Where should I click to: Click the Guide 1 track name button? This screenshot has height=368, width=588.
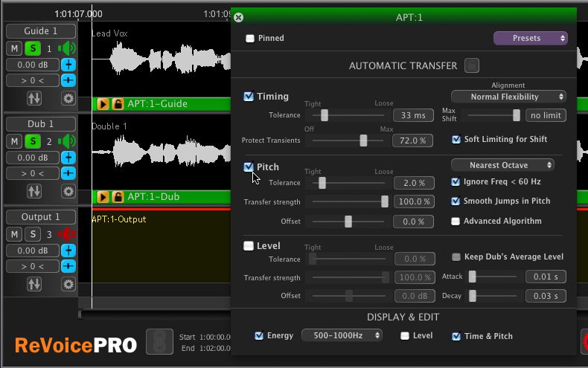tap(41, 31)
